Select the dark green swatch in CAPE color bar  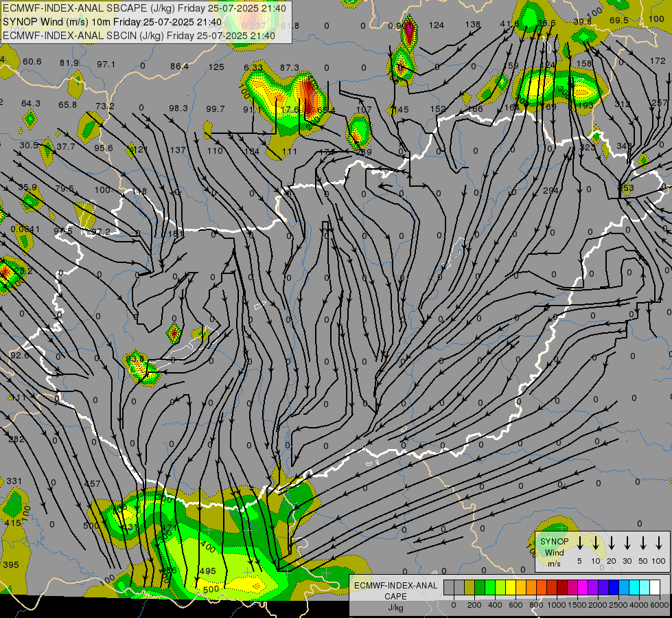pos(480,588)
